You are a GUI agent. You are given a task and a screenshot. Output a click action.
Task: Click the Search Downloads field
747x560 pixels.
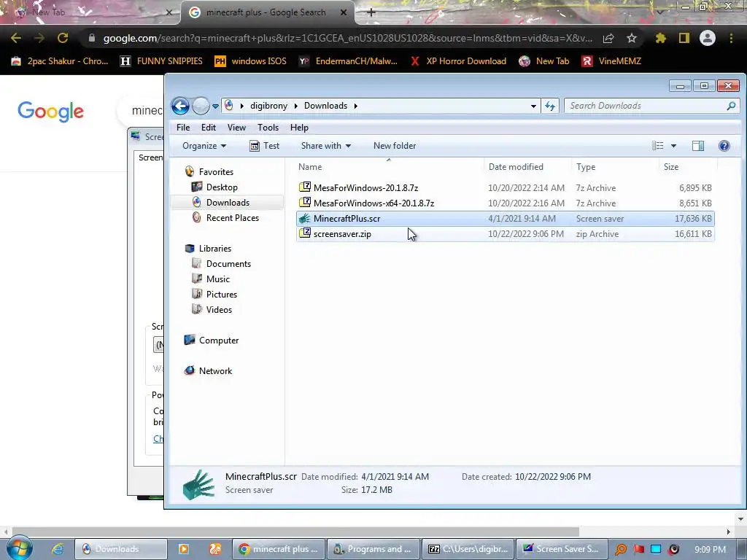click(651, 106)
